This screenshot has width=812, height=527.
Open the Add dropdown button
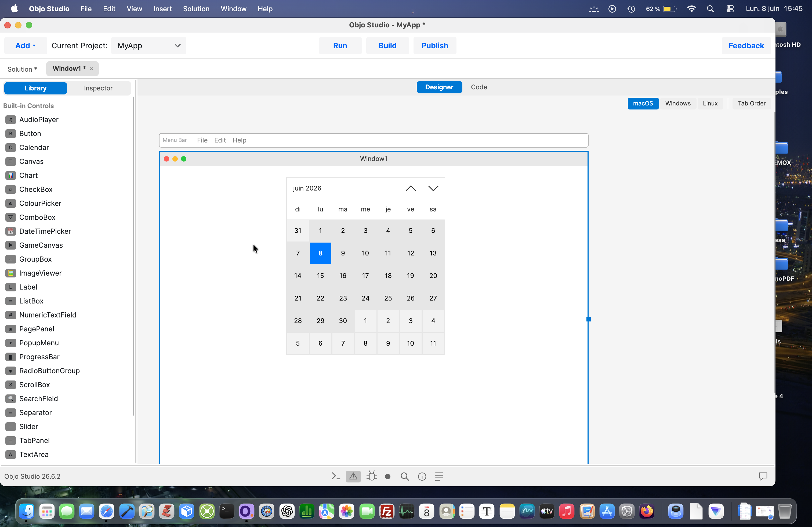pos(26,45)
